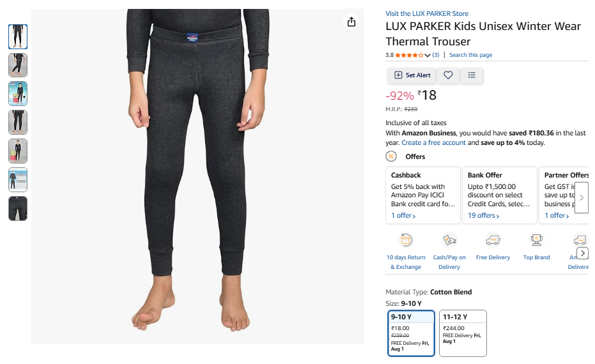The height and width of the screenshot is (364, 595).
Task: Select the 9-10 Y size option
Action: [411, 333]
